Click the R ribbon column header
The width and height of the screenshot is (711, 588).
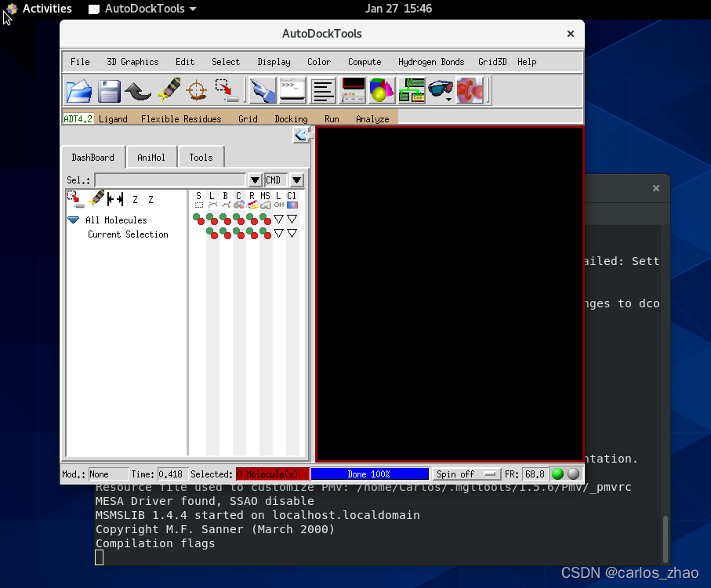point(252,200)
